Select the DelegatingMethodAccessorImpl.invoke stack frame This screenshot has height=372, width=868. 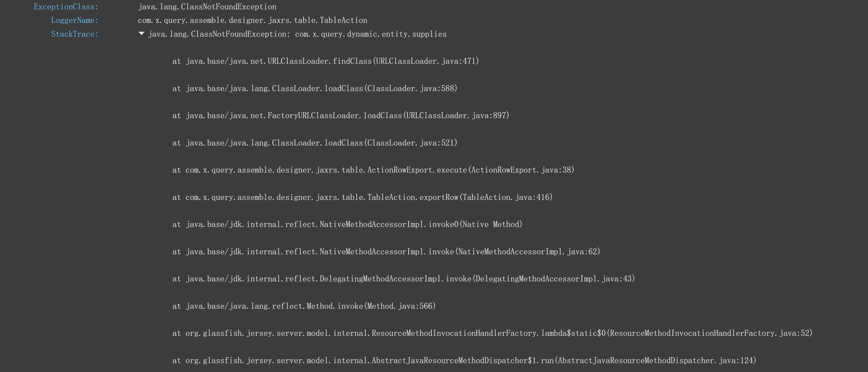[403, 279]
